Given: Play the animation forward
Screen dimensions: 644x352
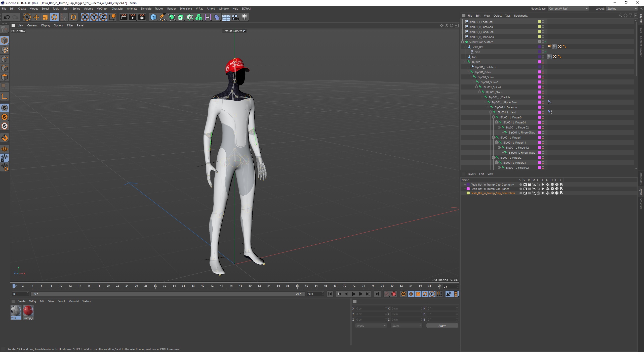Looking at the screenshot, I should (353, 294).
